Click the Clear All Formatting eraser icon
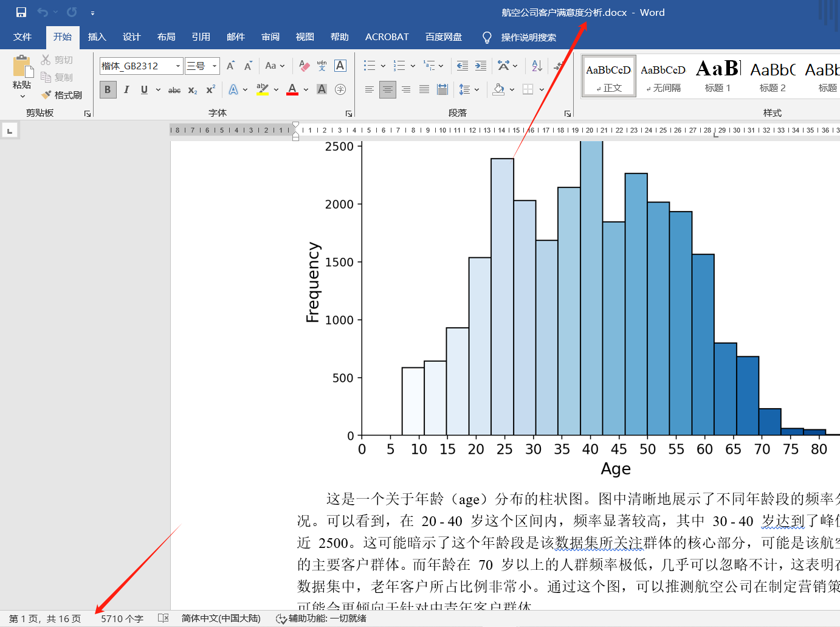840x627 pixels. tap(305, 66)
